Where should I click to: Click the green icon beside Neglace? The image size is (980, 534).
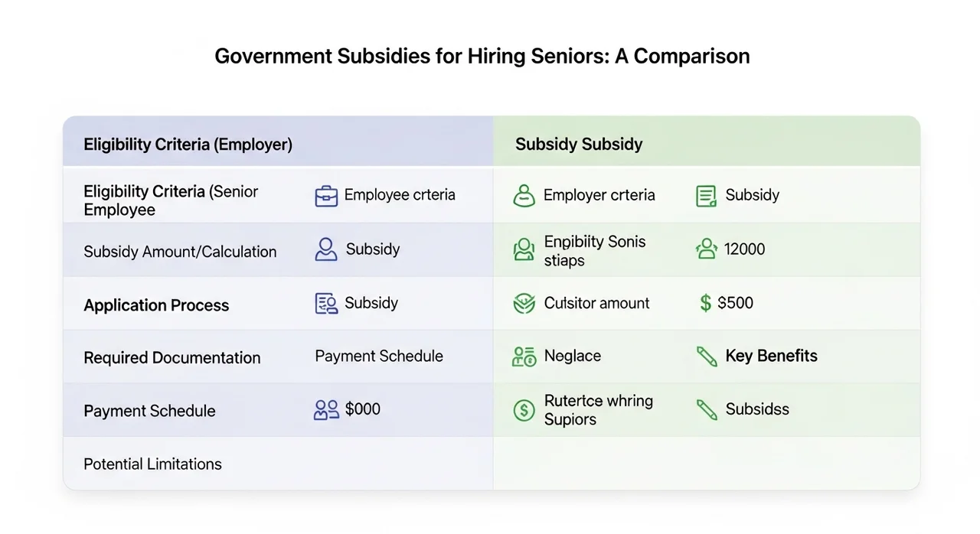(524, 357)
